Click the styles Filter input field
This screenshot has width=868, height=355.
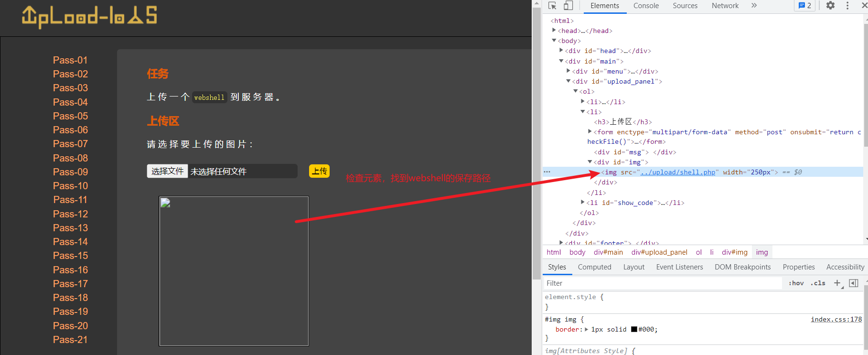(663, 283)
